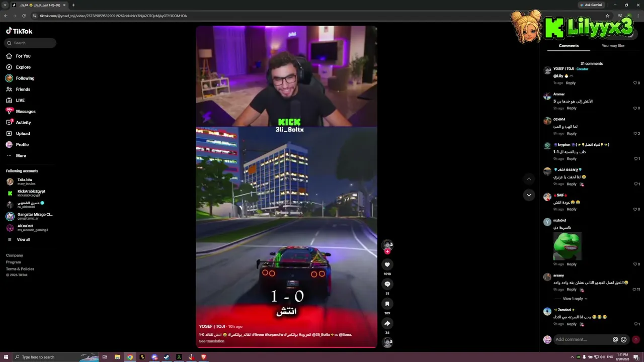Screen dimensions: 644x362
Task: Open the Following feed
Action: (x=20, y=78)
